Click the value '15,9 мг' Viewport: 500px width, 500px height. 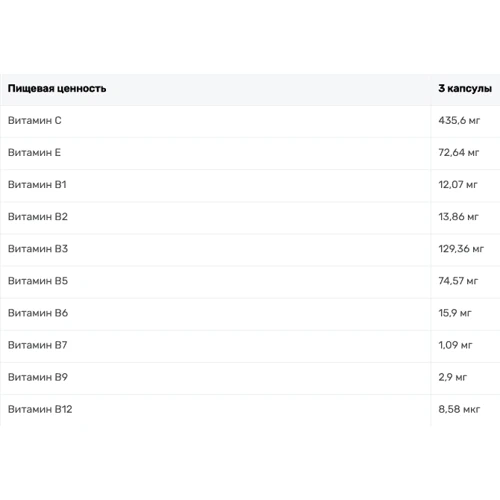(455, 313)
